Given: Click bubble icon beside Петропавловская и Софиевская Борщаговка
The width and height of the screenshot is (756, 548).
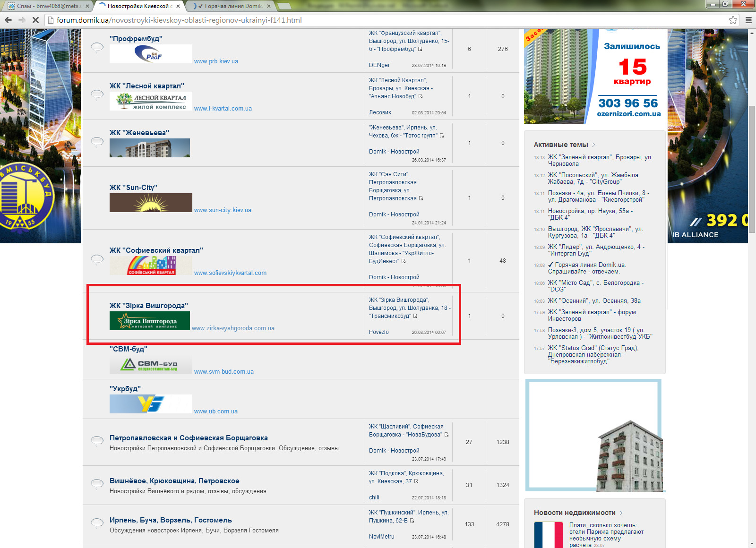Looking at the screenshot, I should (x=97, y=441).
